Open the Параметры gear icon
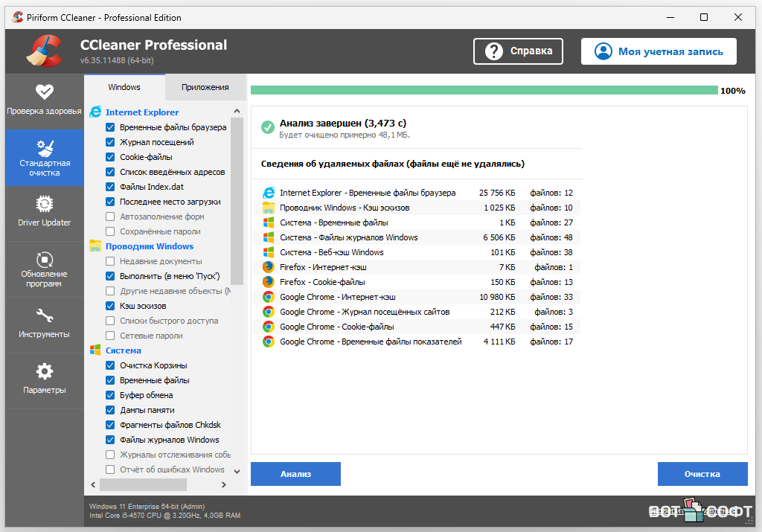Image resolution: width=762 pixels, height=532 pixels. pyautogui.click(x=44, y=372)
